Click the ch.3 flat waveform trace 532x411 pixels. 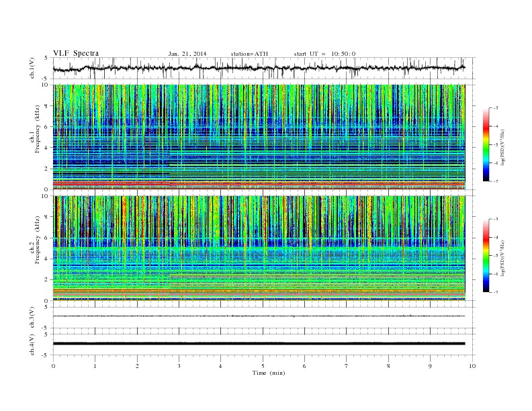[x=259, y=316]
